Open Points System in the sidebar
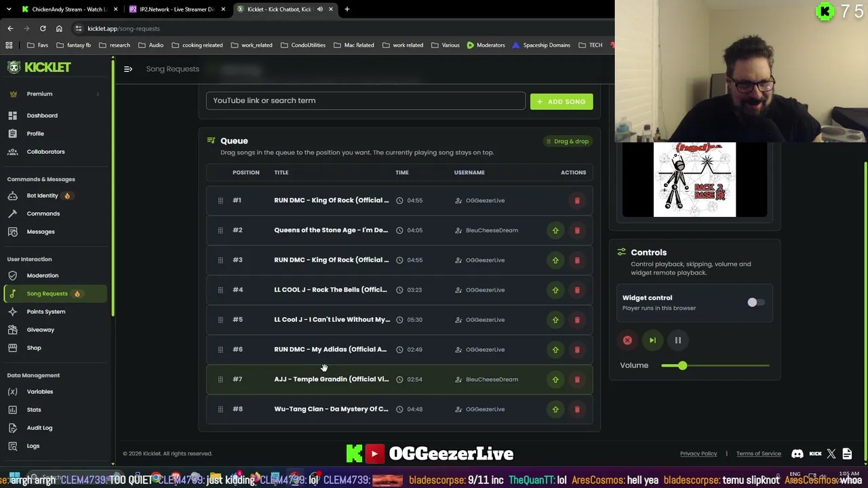 46,312
